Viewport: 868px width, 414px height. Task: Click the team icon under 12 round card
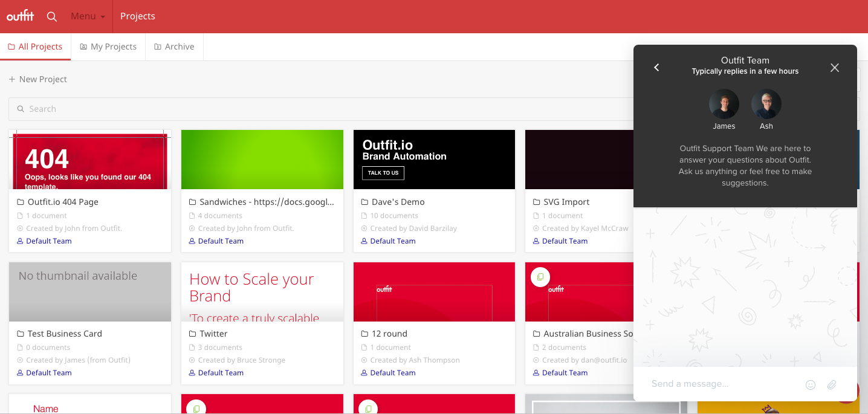[x=364, y=373]
